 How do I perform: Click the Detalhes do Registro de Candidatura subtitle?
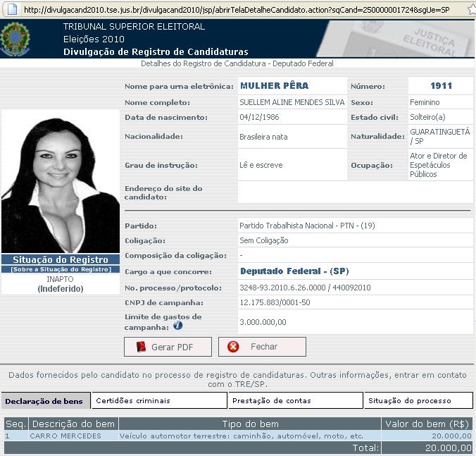237,63
